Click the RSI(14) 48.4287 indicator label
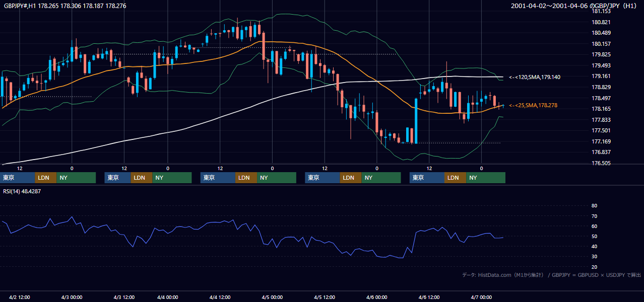Image resolution: width=644 pixels, height=302 pixels. (x=22, y=191)
